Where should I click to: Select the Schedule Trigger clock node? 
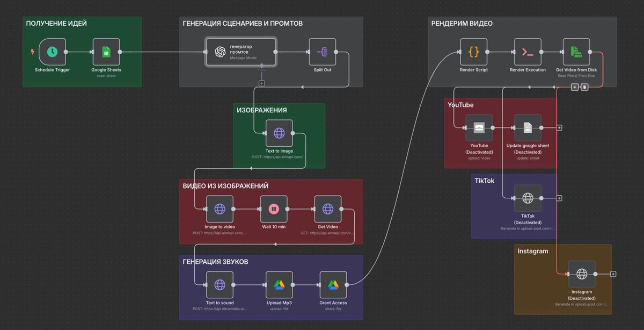(x=53, y=52)
